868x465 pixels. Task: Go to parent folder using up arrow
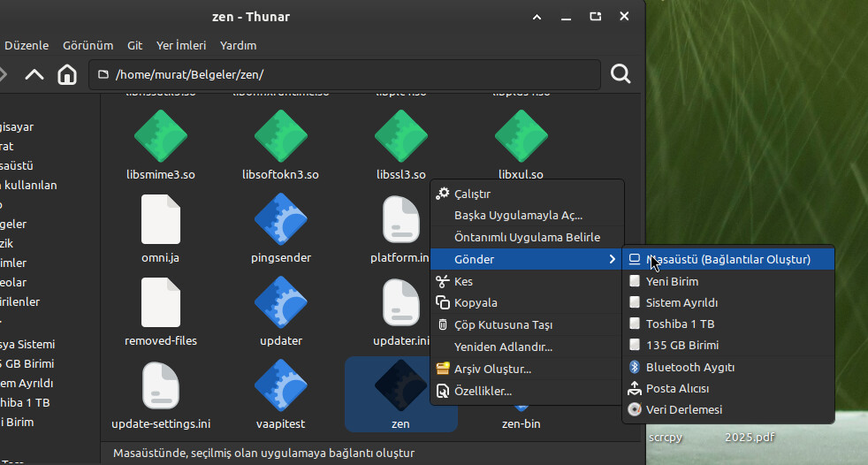(x=34, y=74)
